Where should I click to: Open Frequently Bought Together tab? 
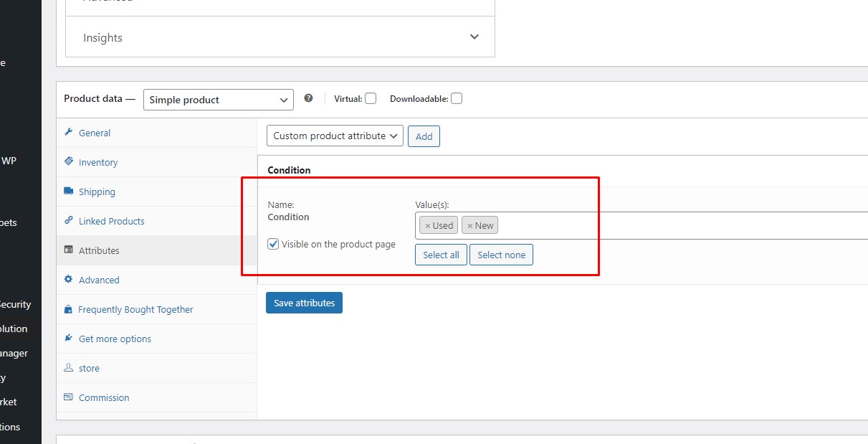tap(156, 309)
